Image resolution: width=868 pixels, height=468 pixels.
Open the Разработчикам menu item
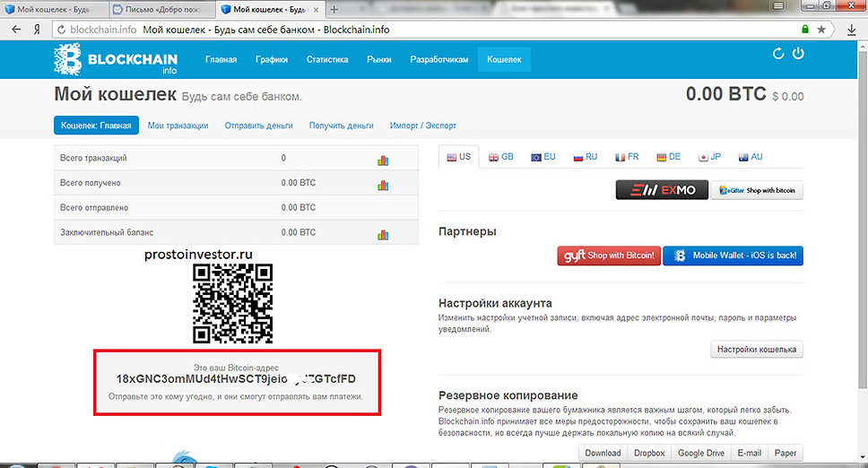click(439, 60)
